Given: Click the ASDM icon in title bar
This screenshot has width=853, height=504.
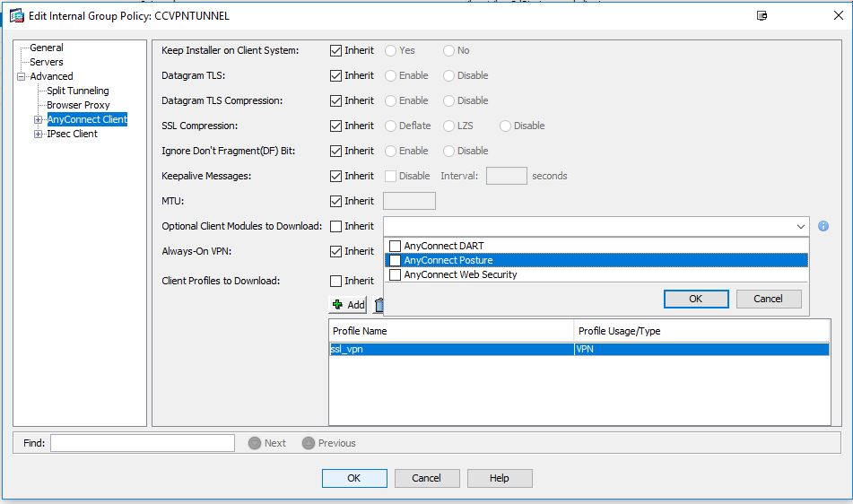Looking at the screenshot, I should pyautogui.click(x=17, y=16).
